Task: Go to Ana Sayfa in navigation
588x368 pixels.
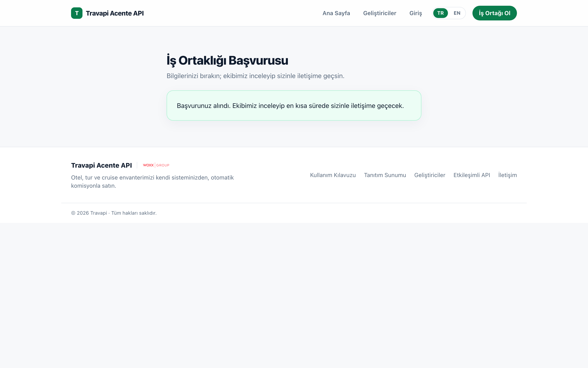Action: point(336,13)
